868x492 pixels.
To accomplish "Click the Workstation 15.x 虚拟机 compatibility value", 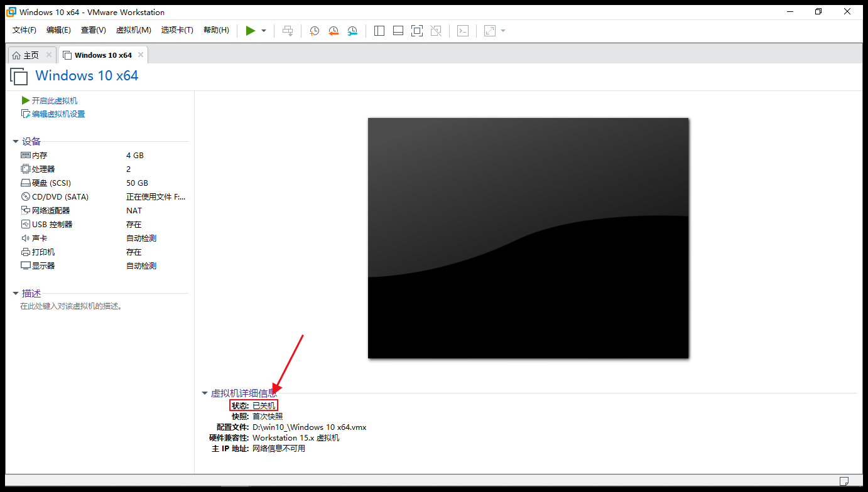I will (x=296, y=438).
